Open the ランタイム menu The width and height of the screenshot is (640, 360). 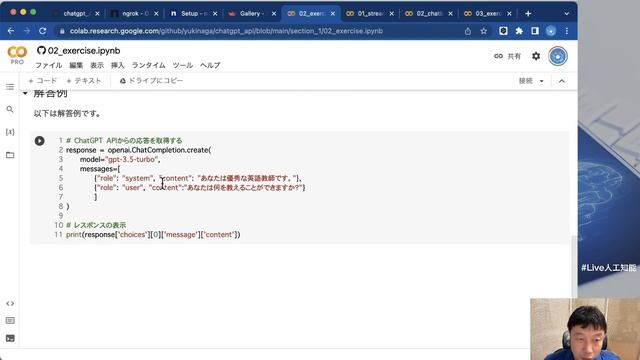point(149,65)
